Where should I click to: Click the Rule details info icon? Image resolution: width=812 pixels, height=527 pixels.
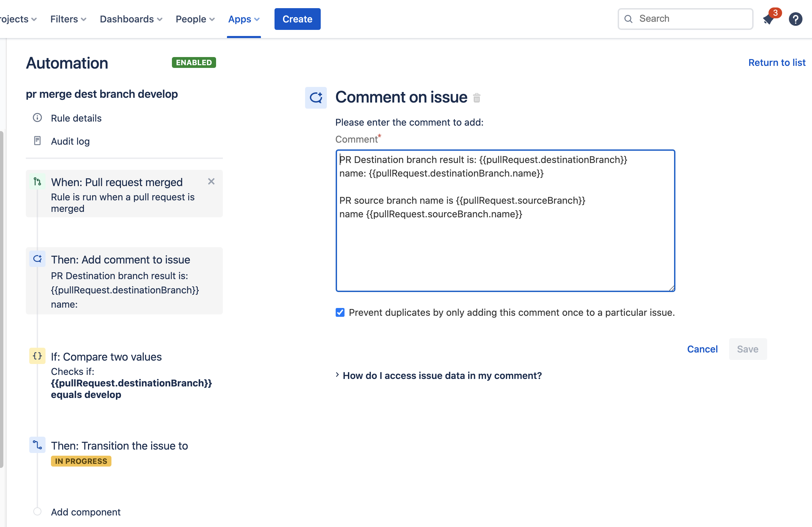(37, 118)
